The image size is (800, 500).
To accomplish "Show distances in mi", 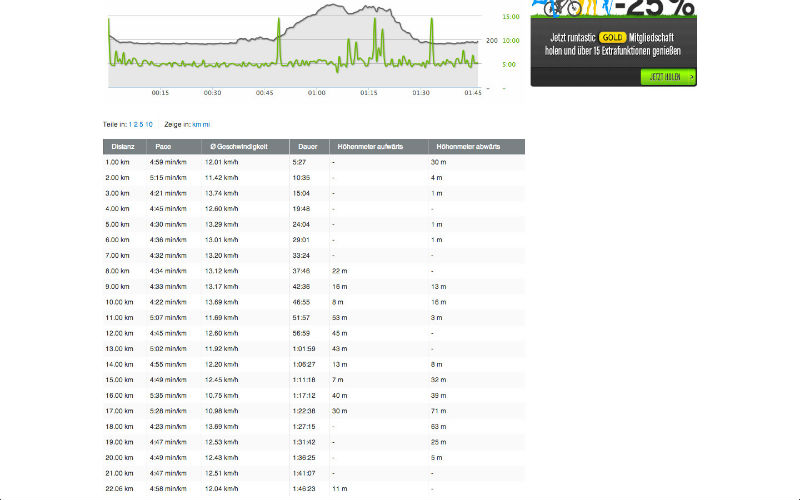I will 206,124.
